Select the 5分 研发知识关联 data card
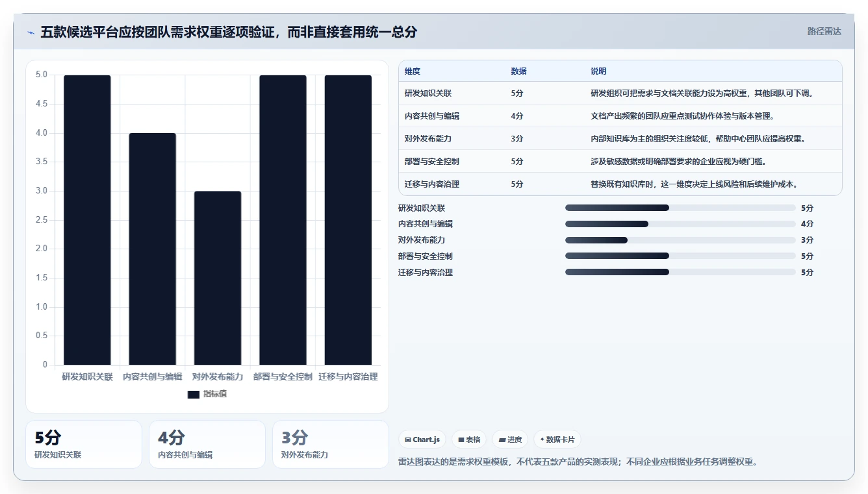This screenshot has height=494, width=868. (x=84, y=444)
